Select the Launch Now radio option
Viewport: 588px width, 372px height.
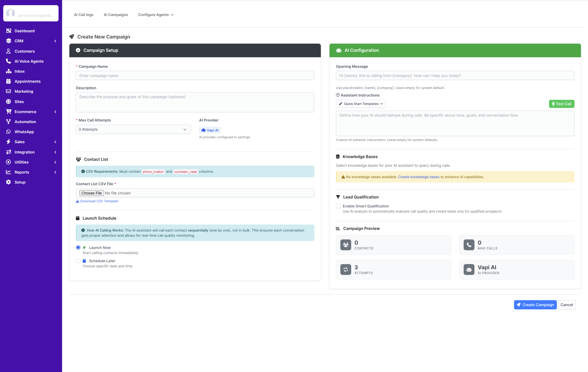(x=78, y=248)
